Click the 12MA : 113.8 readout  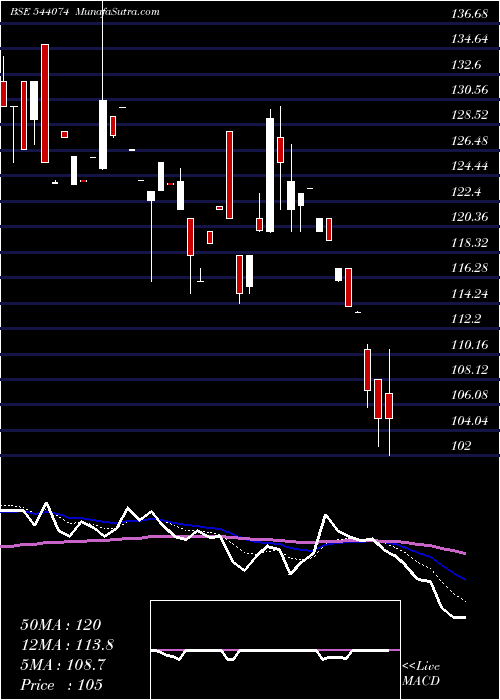(67, 645)
